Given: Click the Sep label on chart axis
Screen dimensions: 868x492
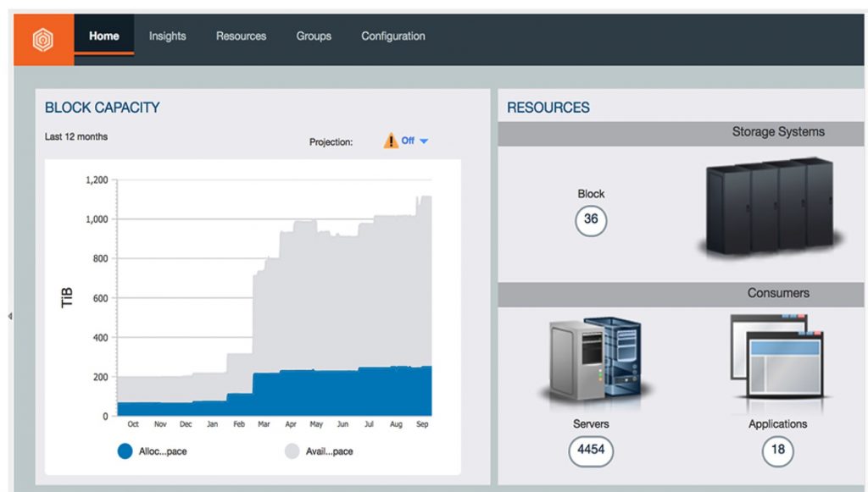Looking at the screenshot, I should [422, 424].
